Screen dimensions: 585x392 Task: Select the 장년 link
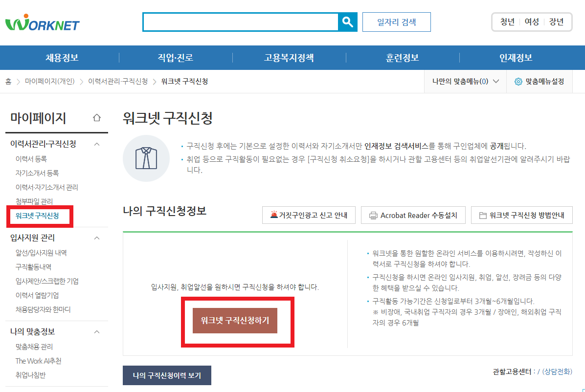[556, 22]
